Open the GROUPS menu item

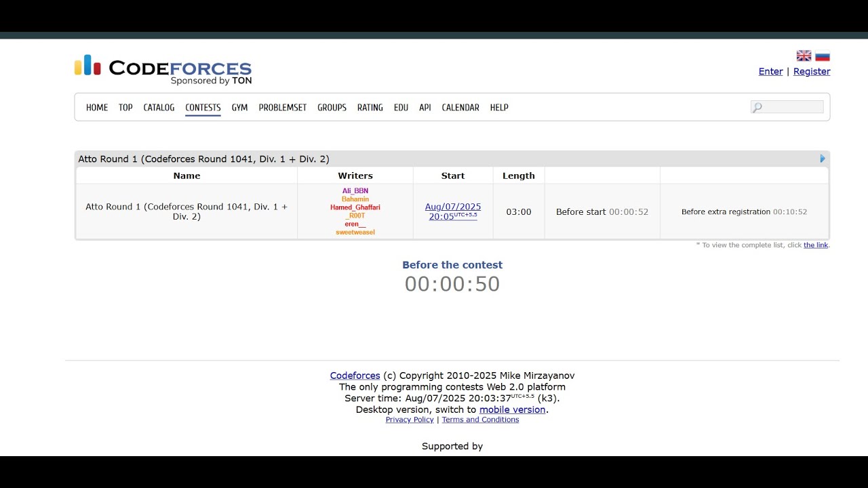(332, 108)
